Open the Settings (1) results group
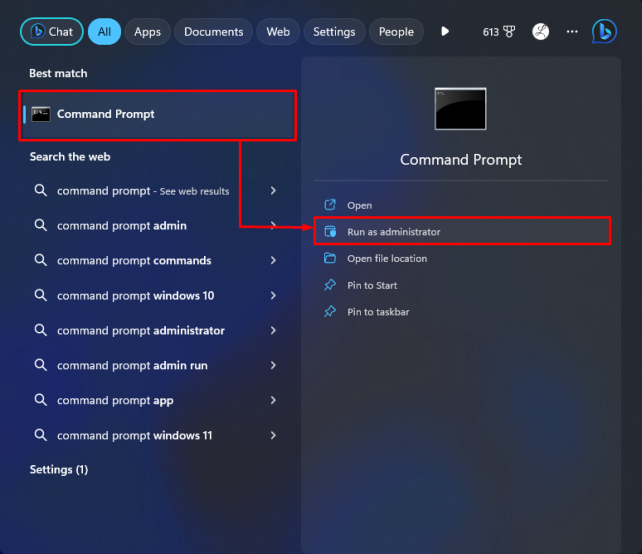This screenshot has width=642, height=554. point(59,470)
